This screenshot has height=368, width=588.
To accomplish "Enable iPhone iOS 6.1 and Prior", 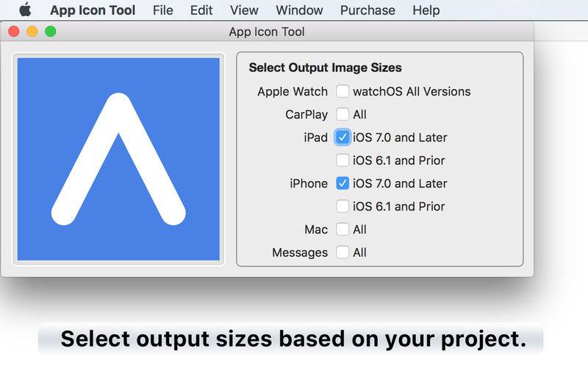I will pos(343,206).
